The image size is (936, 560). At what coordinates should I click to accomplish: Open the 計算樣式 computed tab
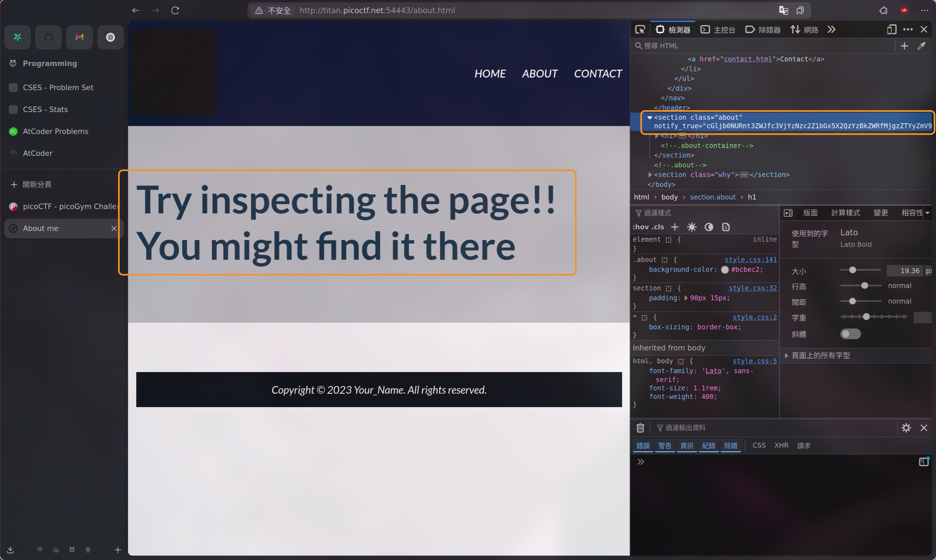coord(846,213)
